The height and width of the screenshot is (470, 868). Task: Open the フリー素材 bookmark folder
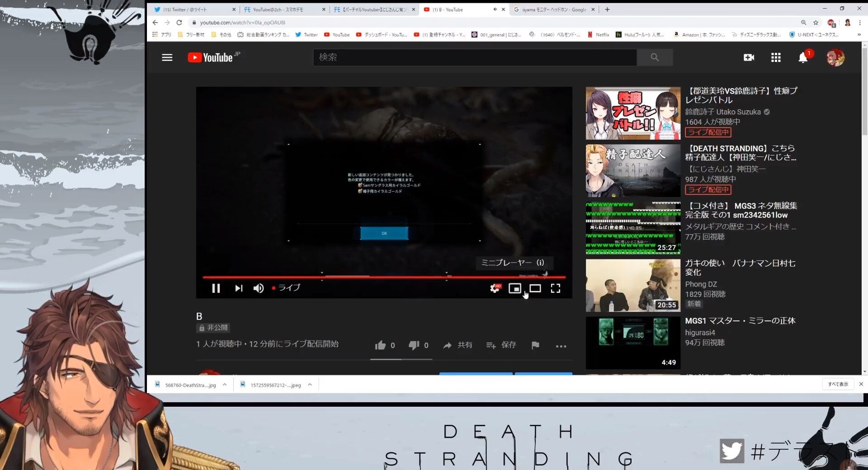click(191, 34)
